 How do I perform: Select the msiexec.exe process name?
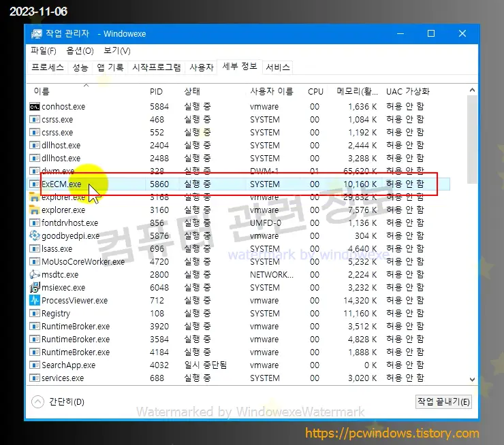(63, 287)
